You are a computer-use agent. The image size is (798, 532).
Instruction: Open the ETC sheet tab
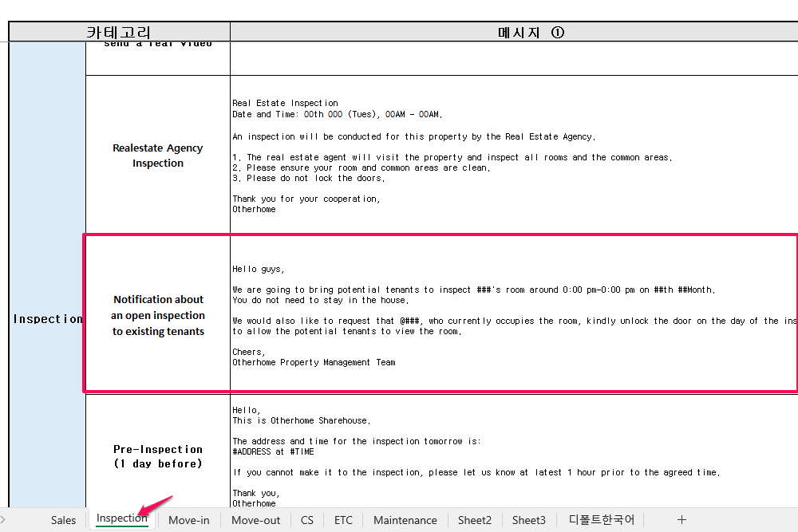(x=343, y=520)
